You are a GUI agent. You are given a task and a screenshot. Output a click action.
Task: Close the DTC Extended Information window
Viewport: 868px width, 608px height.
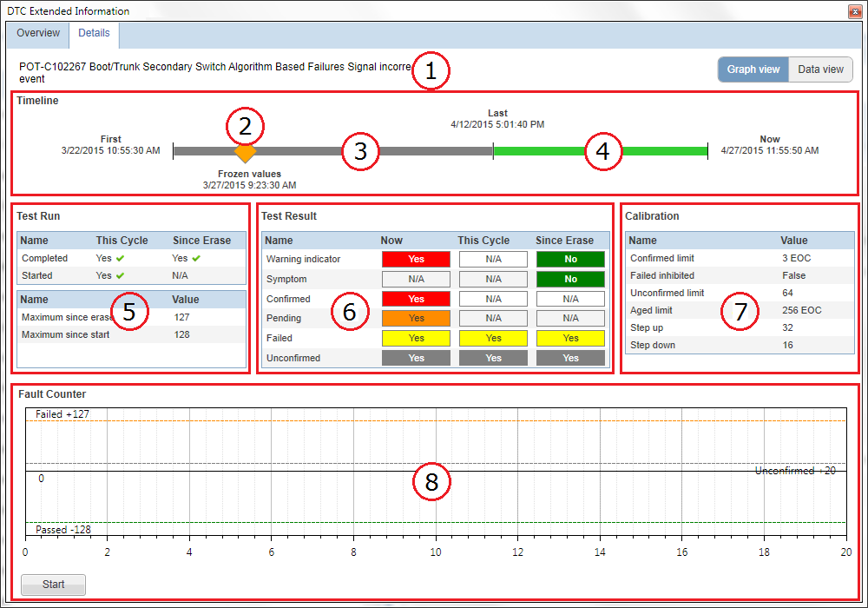click(855, 11)
